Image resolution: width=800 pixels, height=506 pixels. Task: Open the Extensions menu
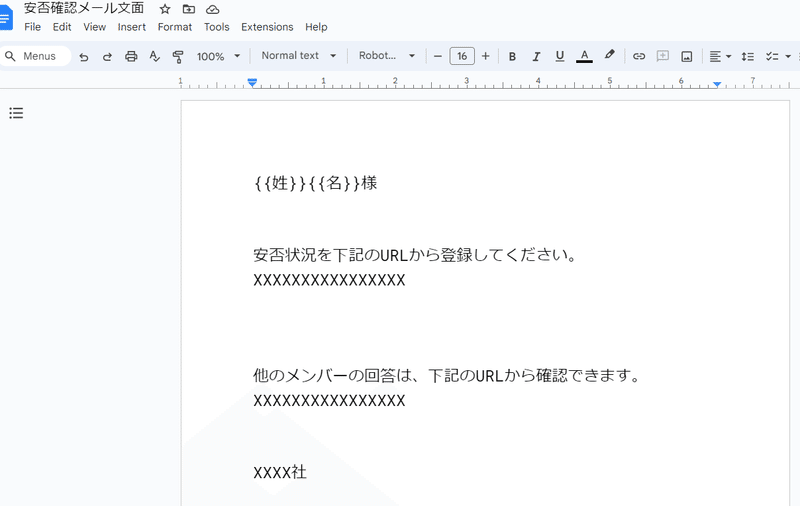[267, 27]
